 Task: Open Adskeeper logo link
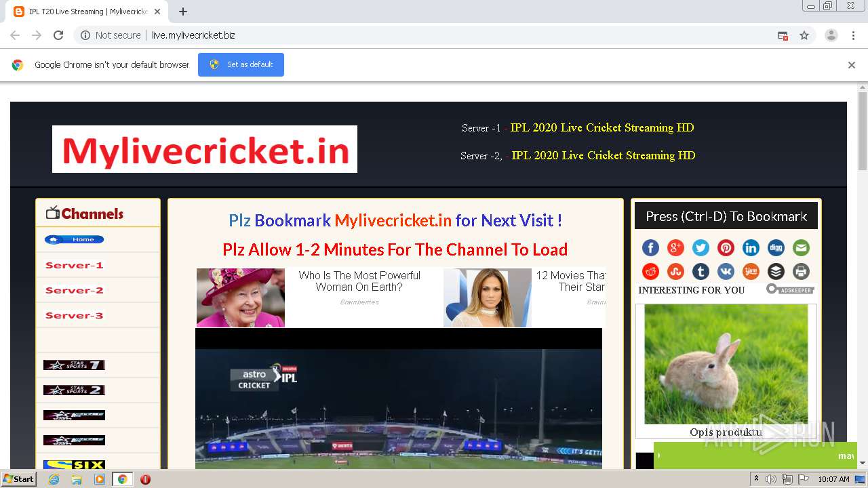[x=790, y=289]
